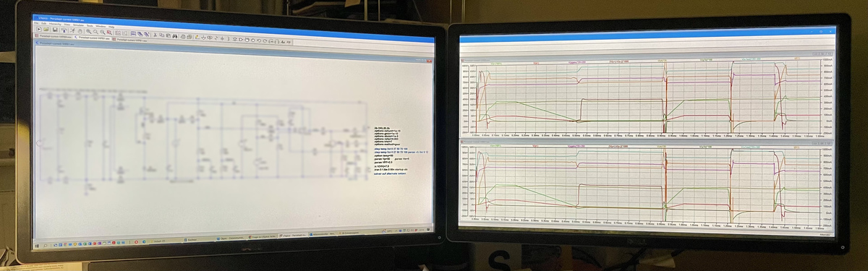Click the Paste icon in toolbar
The image size is (868, 271).
pos(168,35)
